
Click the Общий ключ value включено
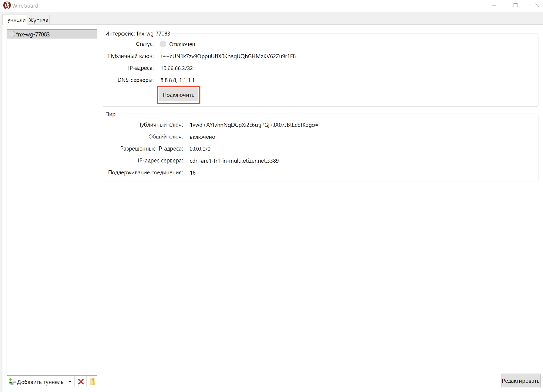click(x=202, y=137)
